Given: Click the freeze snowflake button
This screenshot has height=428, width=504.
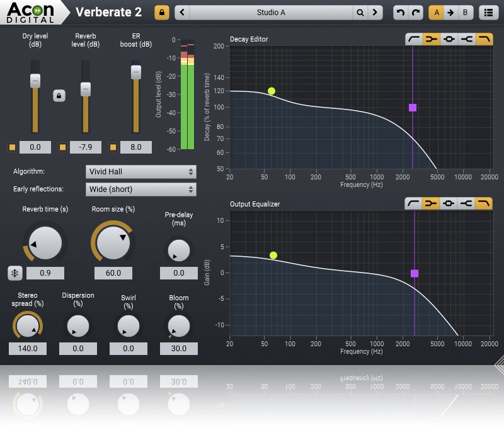Looking at the screenshot, I should click(15, 273).
